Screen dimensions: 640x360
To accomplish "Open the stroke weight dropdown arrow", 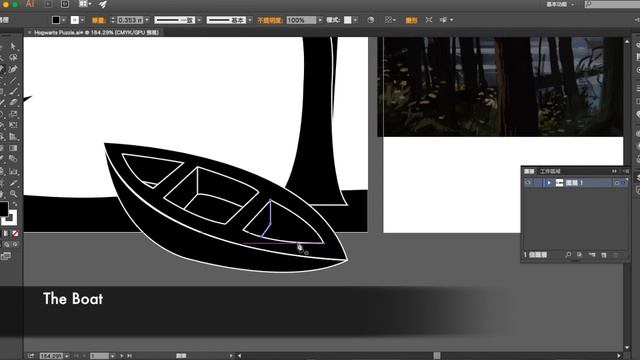I will coord(147,20).
